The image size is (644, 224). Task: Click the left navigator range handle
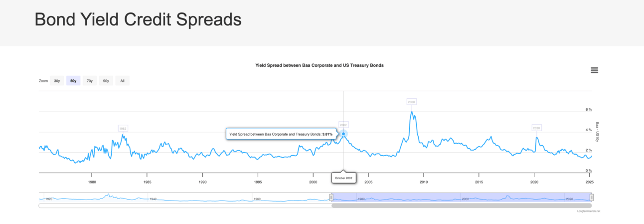pyautogui.click(x=331, y=198)
